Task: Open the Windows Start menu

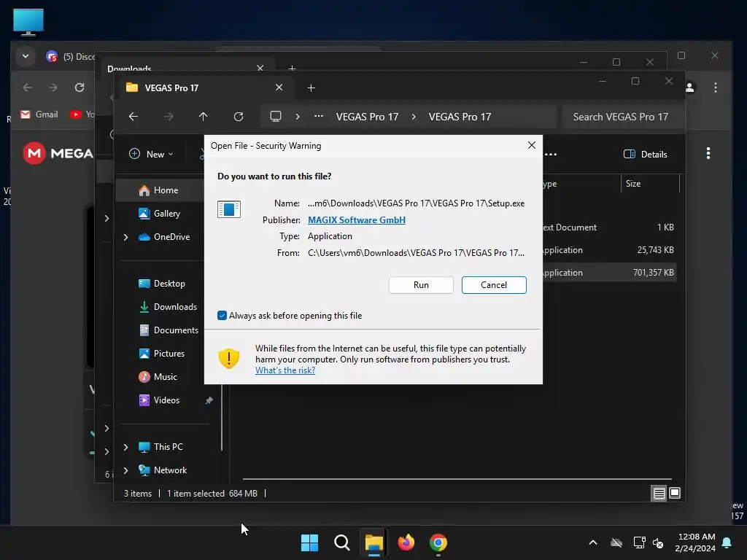Action: tap(309, 542)
